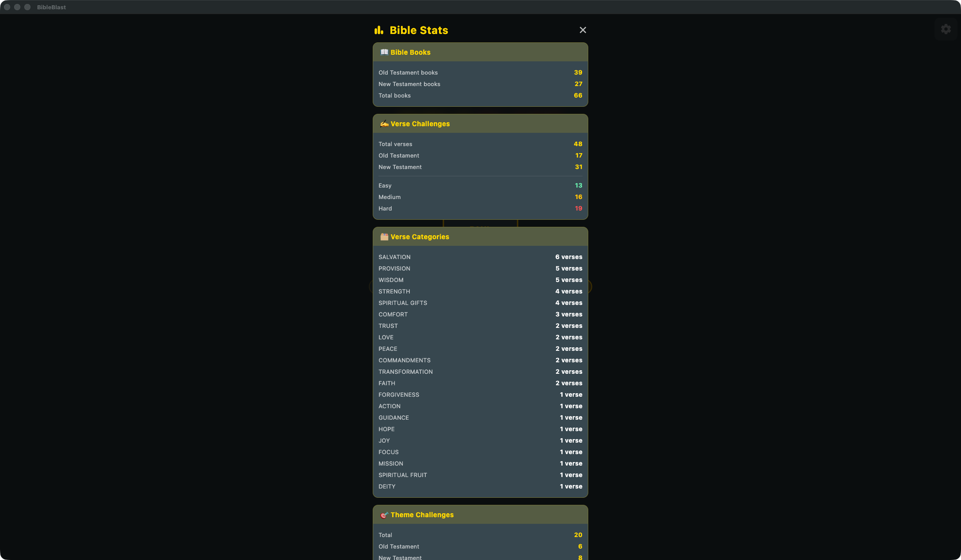Select the Verse Categories header tab
The image size is (961, 560).
click(480, 237)
